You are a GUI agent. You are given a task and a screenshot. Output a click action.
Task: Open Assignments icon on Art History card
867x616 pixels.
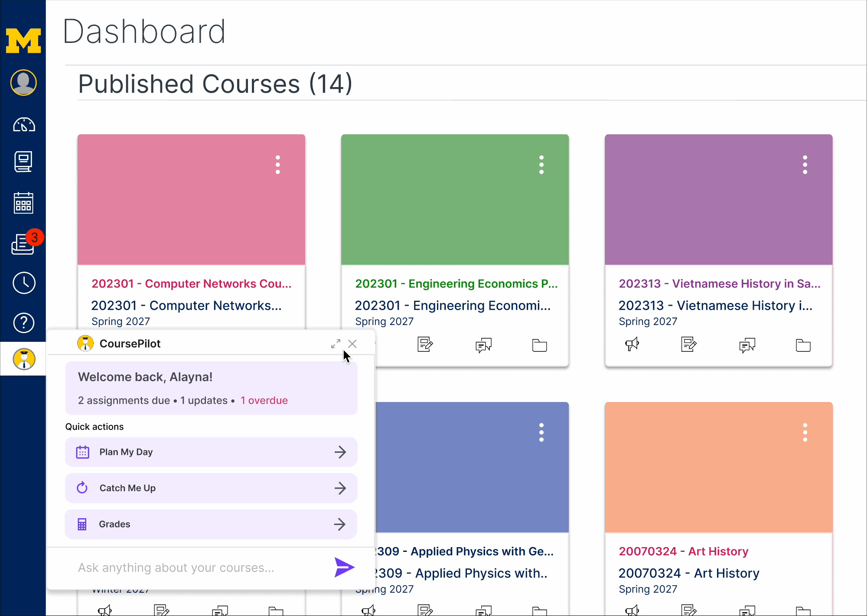click(x=689, y=610)
